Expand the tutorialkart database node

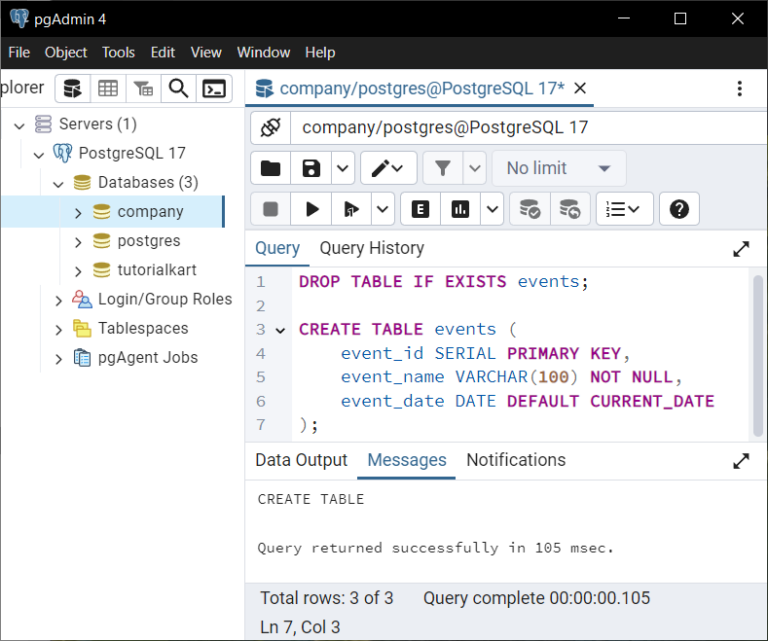pyautogui.click(x=78, y=271)
